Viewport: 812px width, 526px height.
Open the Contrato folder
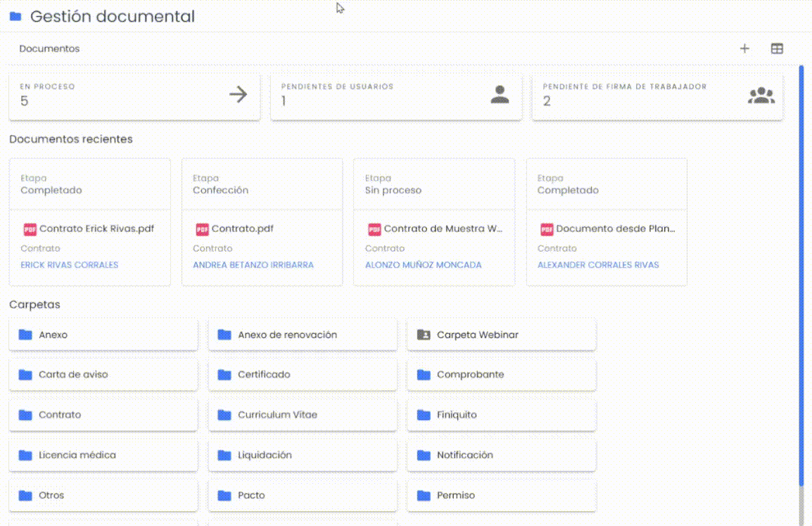click(x=103, y=415)
